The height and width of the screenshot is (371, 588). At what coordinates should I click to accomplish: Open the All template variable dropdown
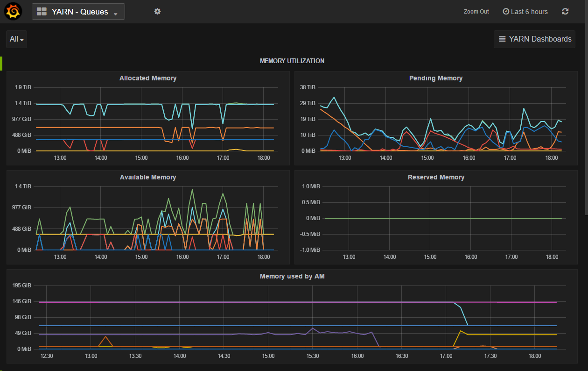pyautogui.click(x=16, y=39)
